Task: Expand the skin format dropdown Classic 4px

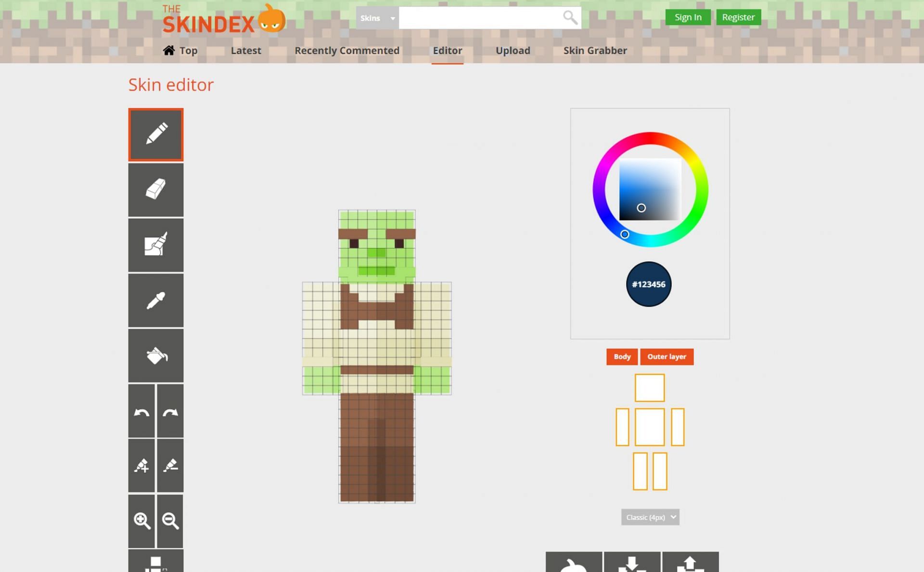Action: point(650,517)
